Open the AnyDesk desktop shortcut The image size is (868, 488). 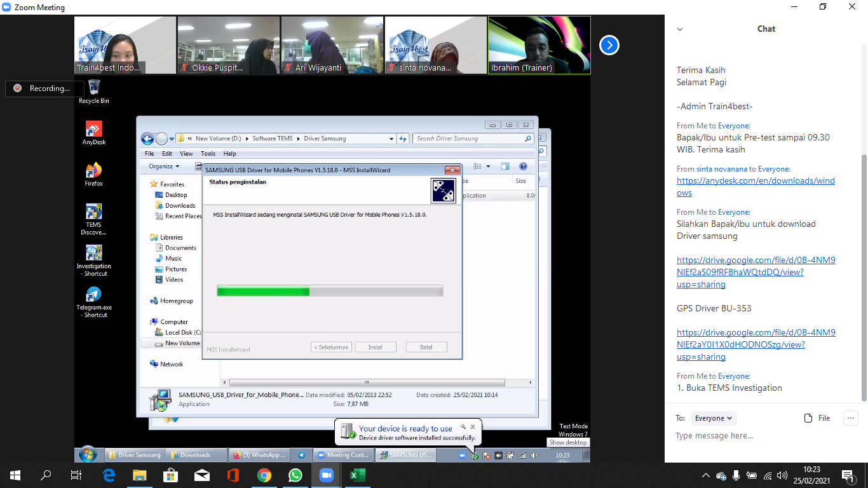tap(93, 130)
